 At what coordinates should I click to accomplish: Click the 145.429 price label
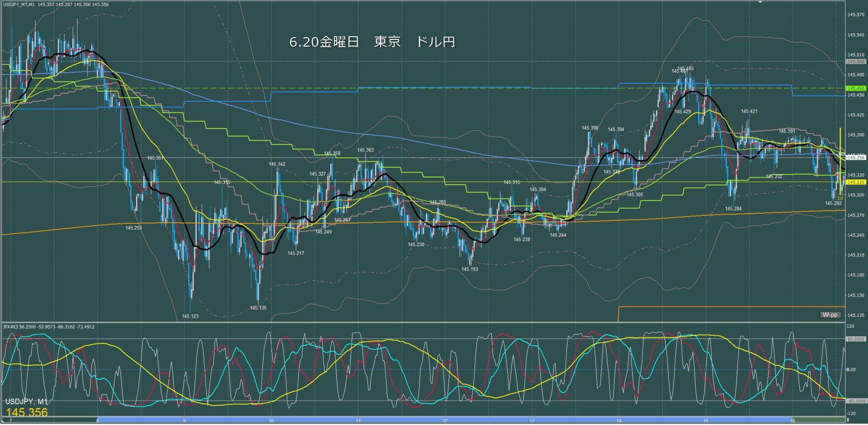click(682, 111)
